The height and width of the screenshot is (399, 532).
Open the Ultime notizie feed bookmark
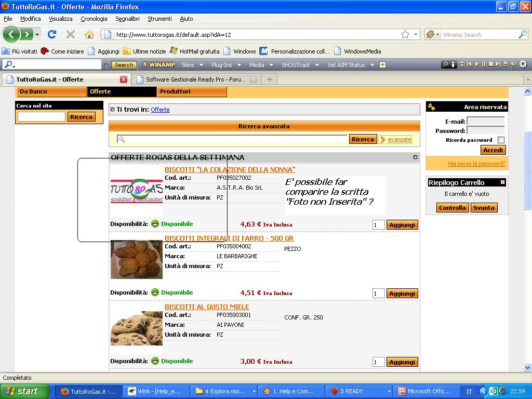coord(144,51)
